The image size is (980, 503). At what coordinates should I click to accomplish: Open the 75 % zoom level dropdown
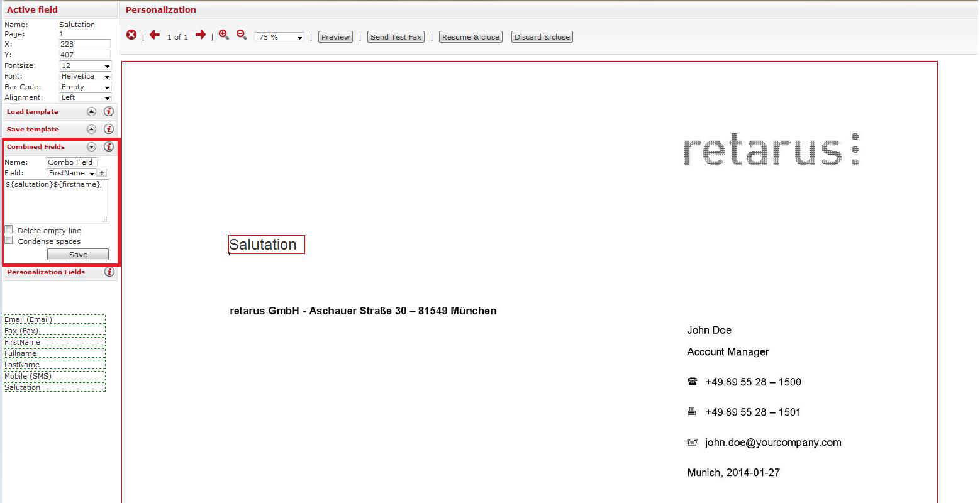(279, 37)
